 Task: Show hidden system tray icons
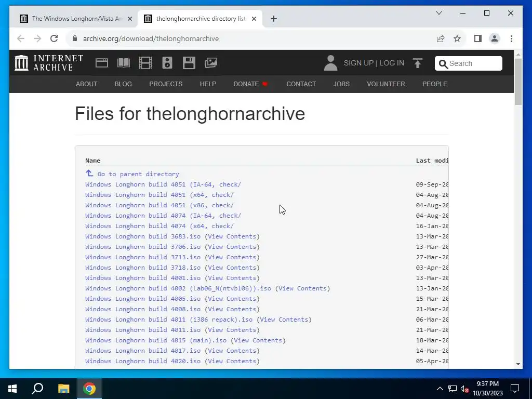440,389
